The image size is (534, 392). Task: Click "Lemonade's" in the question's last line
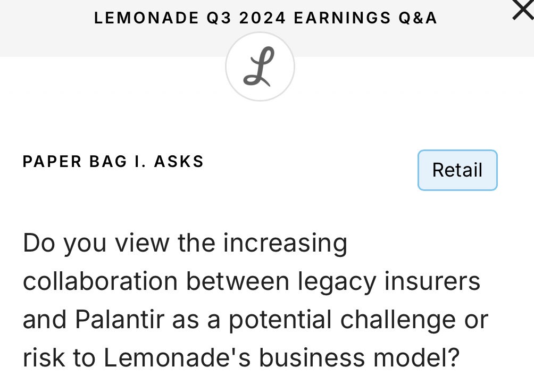(x=178, y=358)
